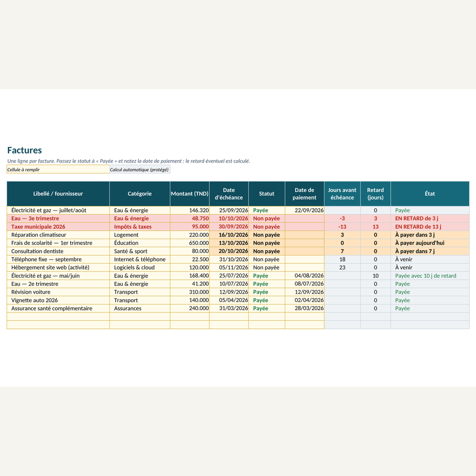
Task: Select cell 'Frais de scolarité — 1er trimestre'
Action: tap(58, 243)
